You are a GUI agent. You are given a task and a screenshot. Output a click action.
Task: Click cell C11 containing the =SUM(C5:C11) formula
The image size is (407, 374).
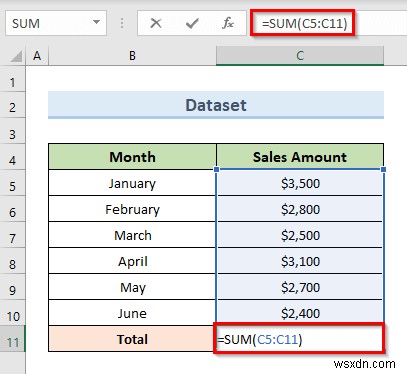(x=299, y=339)
